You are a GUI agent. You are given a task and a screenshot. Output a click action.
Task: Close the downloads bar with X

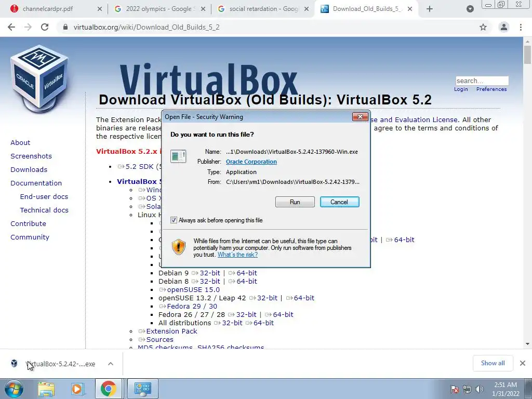(523, 363)
